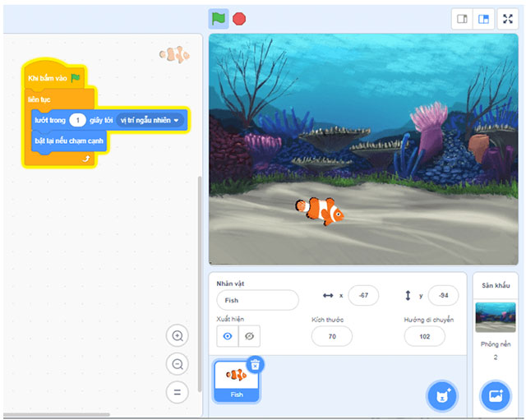This screenshot has height=420, width=526.
Task: Edit the x coordinate field -67
Action: (363, 296)
